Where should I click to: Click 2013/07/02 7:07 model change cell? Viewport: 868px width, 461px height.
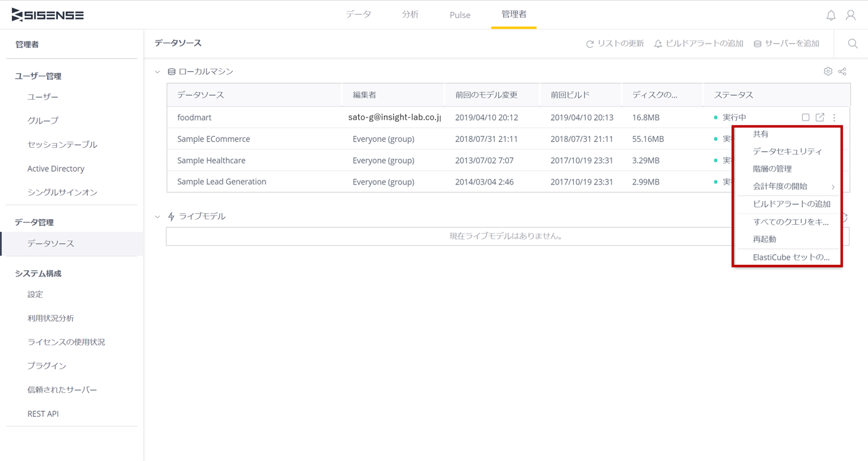(x=484, y=161)
